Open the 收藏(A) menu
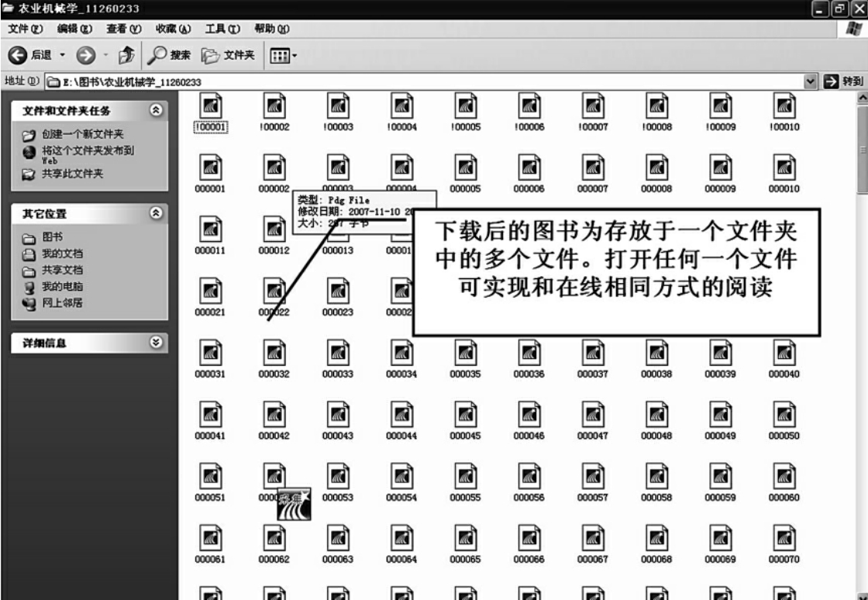The image size is (868, 600). (x=173, y=29)
